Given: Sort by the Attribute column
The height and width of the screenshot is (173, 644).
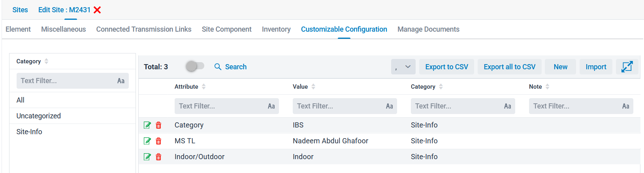Looking at the screenshot, I should 203,87.
